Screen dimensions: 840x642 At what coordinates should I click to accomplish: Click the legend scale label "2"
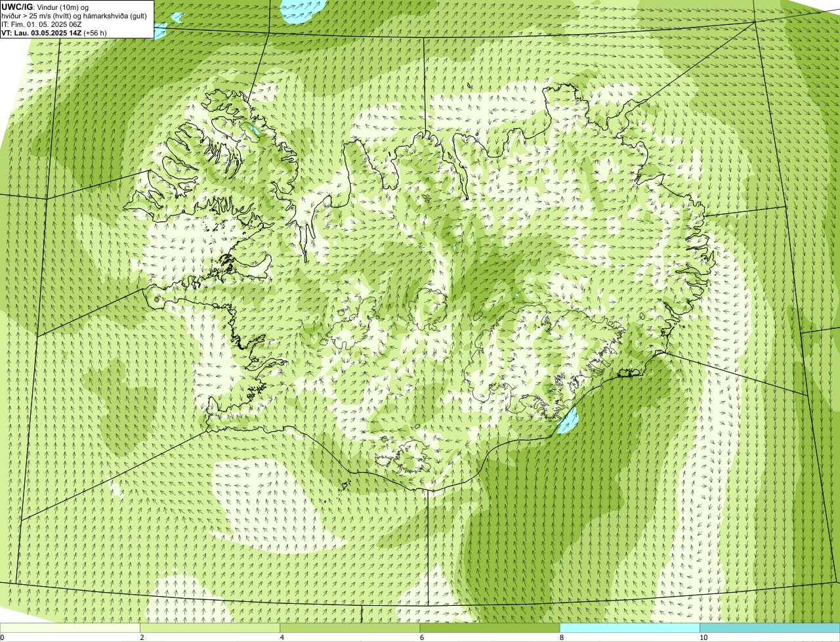[142, 637]
